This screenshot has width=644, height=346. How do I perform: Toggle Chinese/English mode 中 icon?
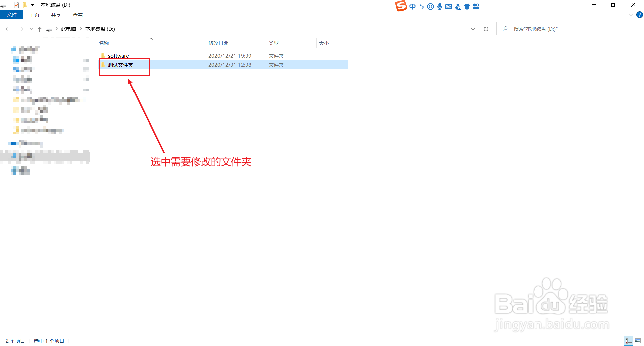(x=412, y=6)
